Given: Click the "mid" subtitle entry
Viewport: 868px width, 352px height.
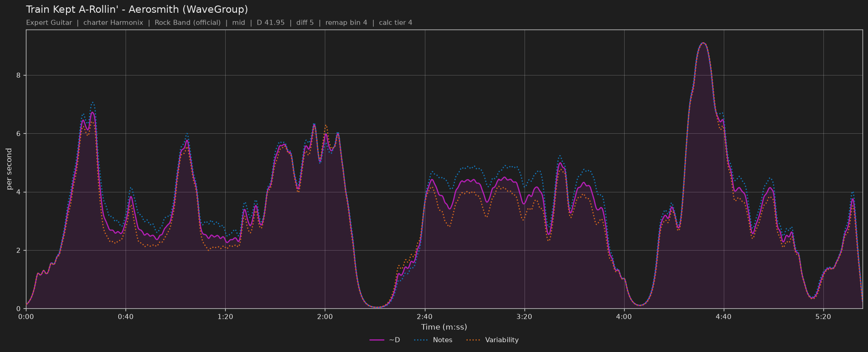Looking at the screenshot, I should tap(238, 23).
